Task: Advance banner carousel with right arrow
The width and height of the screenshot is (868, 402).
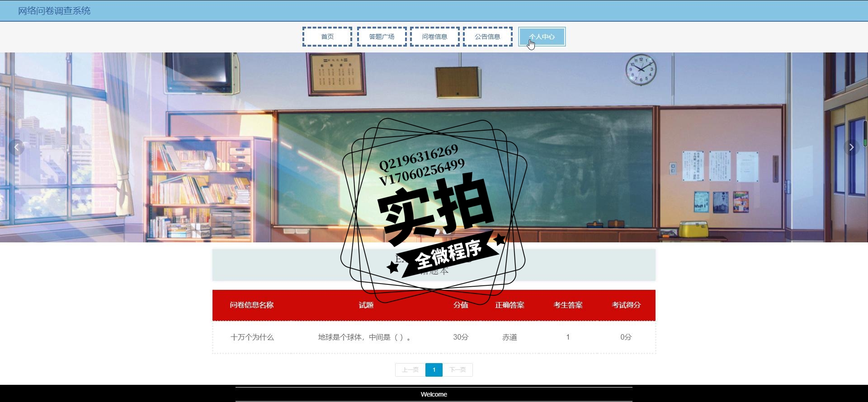Action: (851, 147)
